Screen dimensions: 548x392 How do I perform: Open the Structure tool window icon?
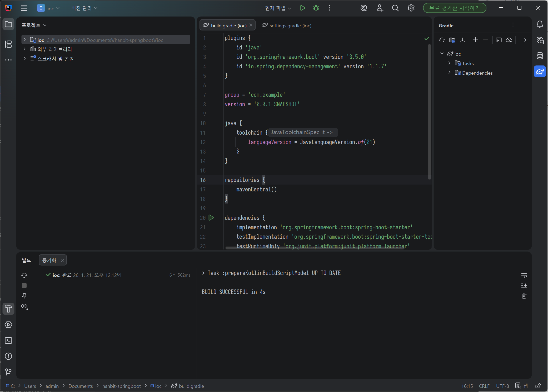[x=8, y=44]
